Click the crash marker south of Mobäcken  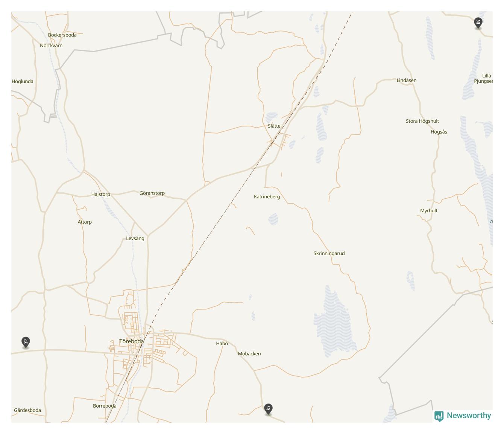(268, 409)
